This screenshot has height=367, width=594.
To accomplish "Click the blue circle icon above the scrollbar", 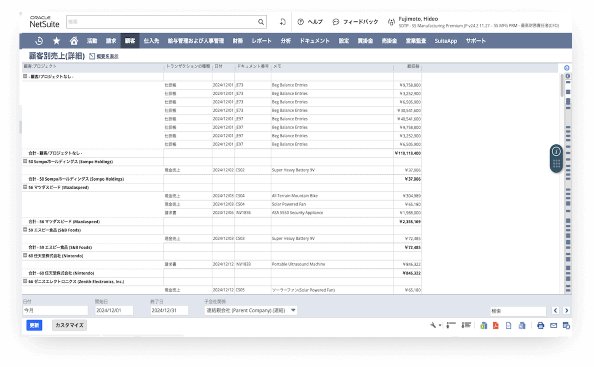I will click(x=567, y=68).
